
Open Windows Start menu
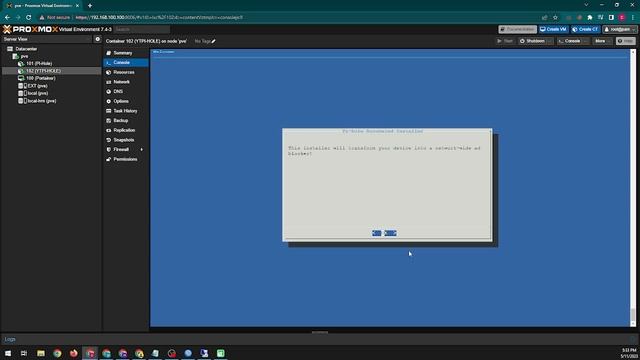8,353
